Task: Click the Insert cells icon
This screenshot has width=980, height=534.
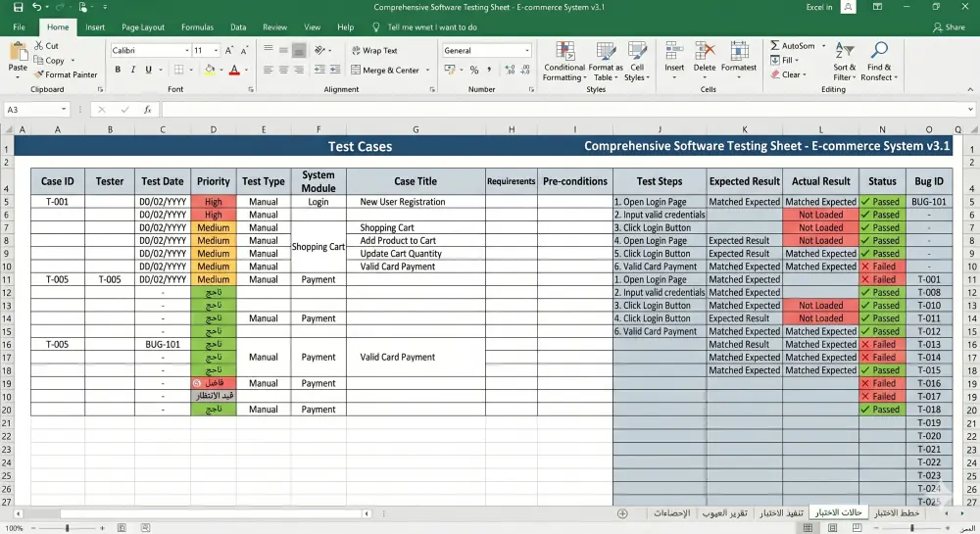Action: point(674,51)
